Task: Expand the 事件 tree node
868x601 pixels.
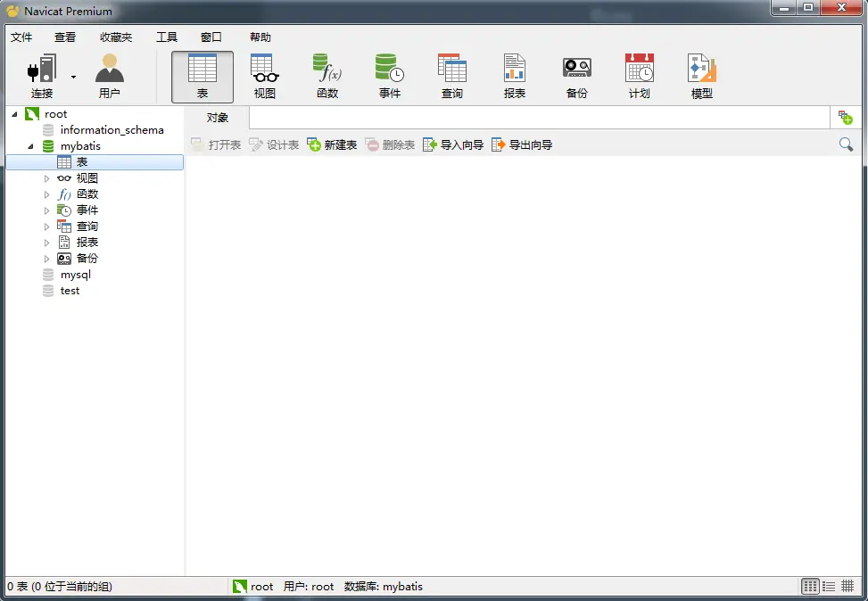Action: pyautogui.click(x=46, y=210)
